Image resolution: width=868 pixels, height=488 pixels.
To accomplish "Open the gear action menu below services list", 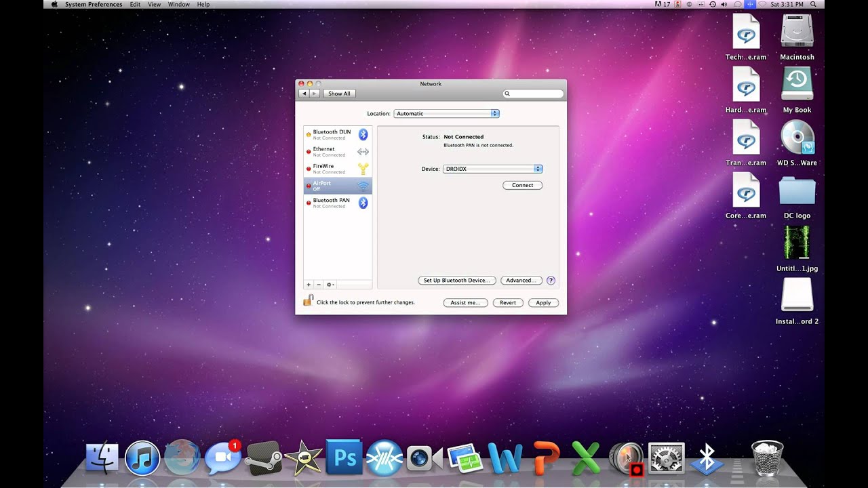I will click(x=330, y=285).
